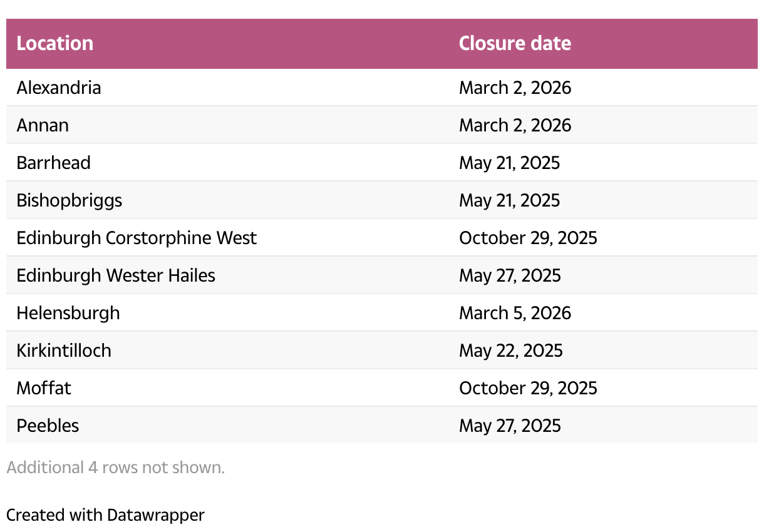Select the Alexandria location cell

click(59, 87)
